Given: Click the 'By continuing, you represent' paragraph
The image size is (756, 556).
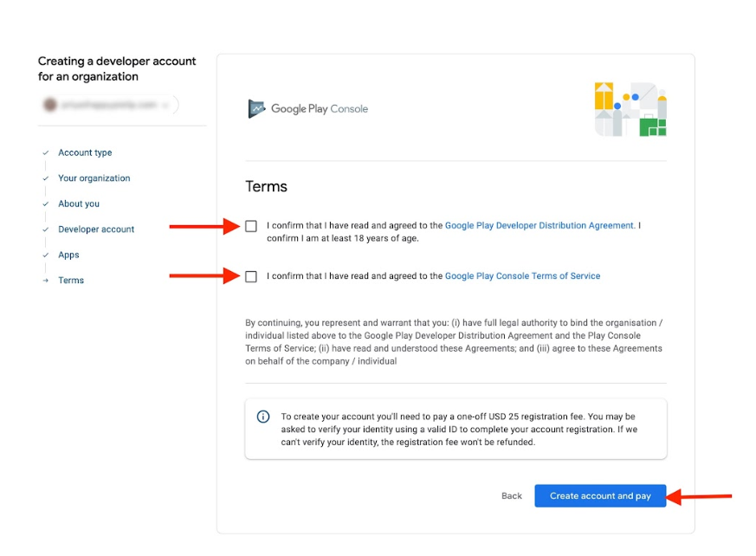Looking at the screenshot, I should click(454, 342).
